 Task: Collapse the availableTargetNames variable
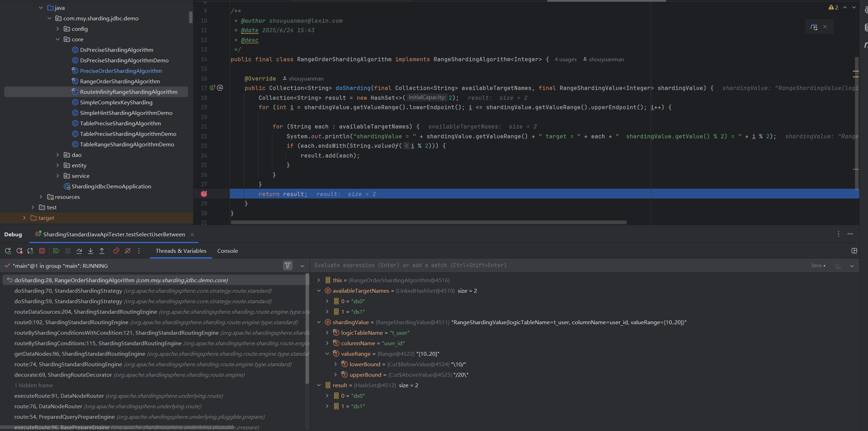point(319,291)
